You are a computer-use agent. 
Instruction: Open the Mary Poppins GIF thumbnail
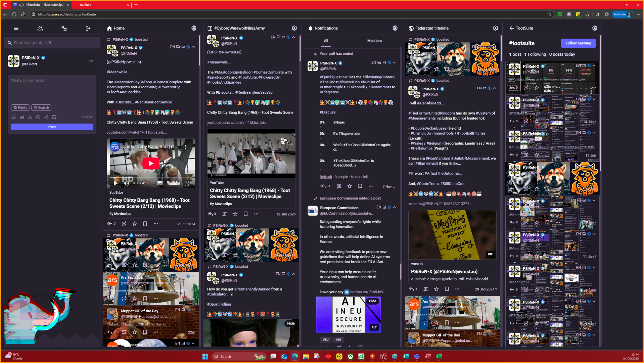coord(452,235)
